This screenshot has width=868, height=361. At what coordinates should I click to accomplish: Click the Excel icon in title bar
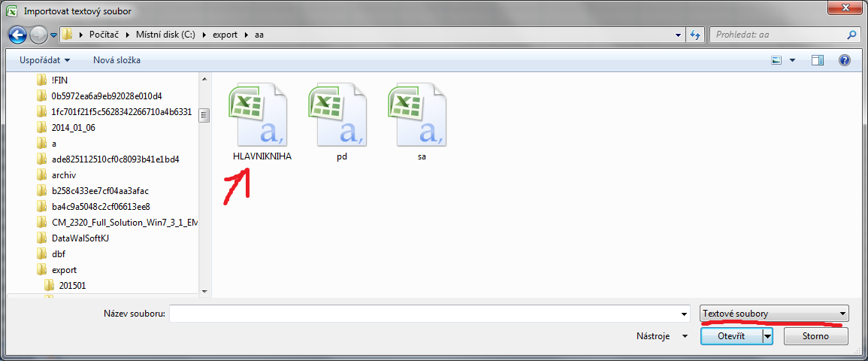(x=11, y=11)
